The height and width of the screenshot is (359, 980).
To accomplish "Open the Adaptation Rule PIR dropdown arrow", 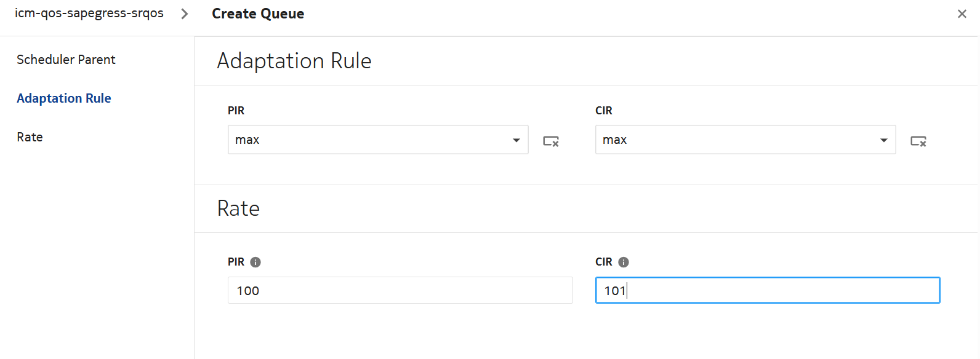I will [516, 140].
